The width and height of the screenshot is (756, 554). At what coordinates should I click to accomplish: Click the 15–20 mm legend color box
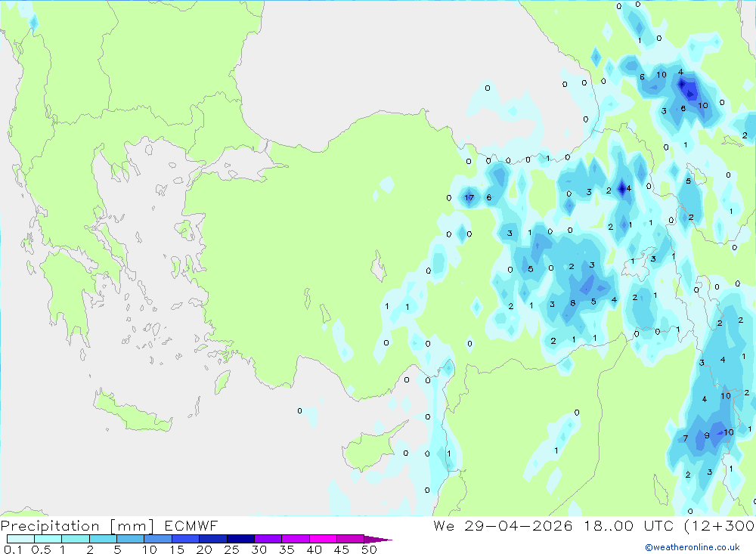tap(186, 539)
